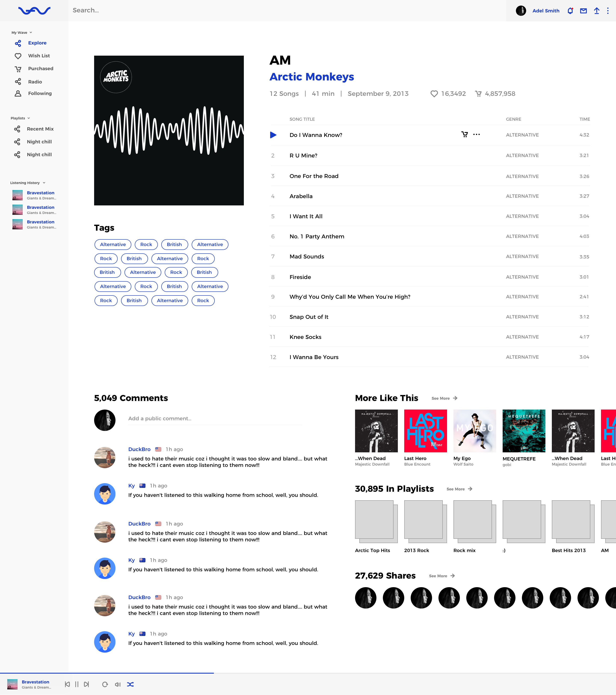The width and height of the screenshot is (616, 695).
Task: Open notifications bell icon
Action: [570, 11]
